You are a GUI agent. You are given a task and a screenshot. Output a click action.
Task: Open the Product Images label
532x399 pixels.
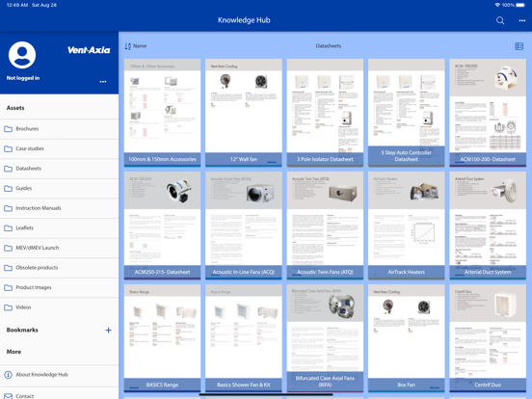pos(34,288)
